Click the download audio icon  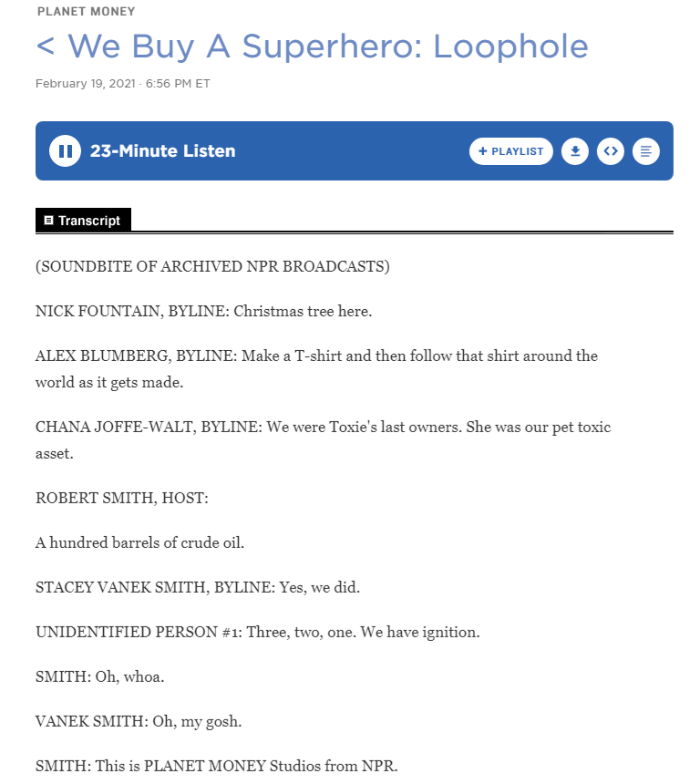click(574, 151)
